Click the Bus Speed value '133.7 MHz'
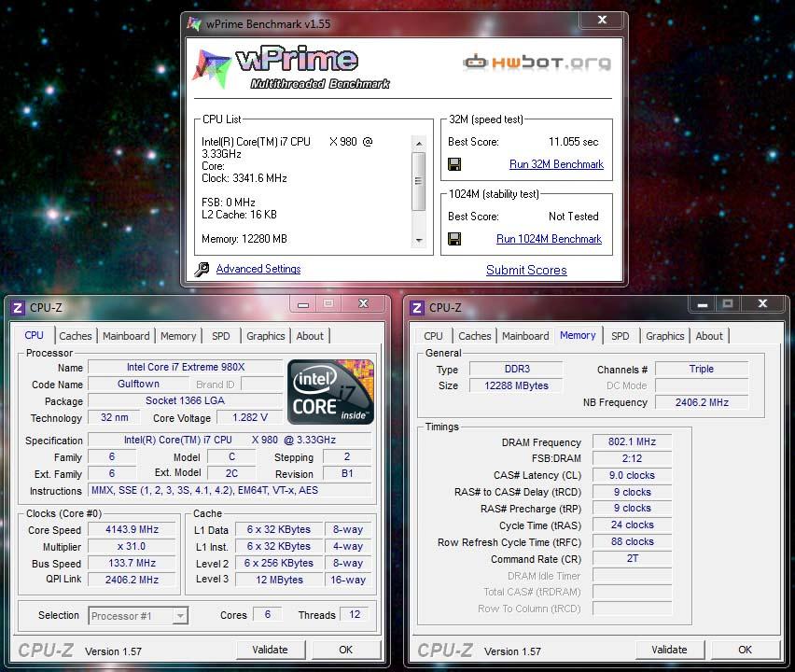This screenshot has width=795, height=672. point(132,563)
